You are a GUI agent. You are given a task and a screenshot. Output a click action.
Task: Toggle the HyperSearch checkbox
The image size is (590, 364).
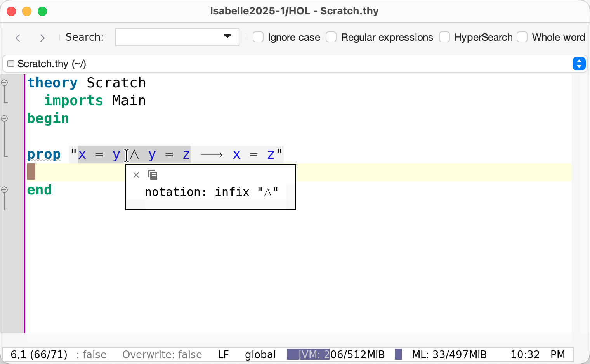coord(444,37)
